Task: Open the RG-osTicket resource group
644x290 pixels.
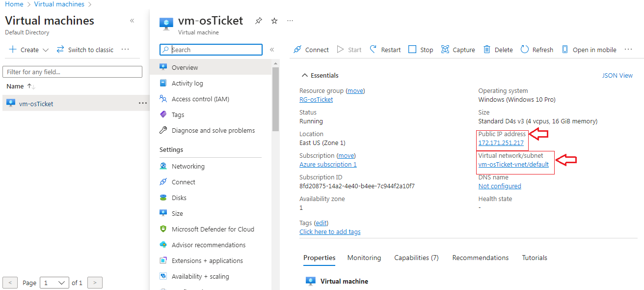Action: 316,99
